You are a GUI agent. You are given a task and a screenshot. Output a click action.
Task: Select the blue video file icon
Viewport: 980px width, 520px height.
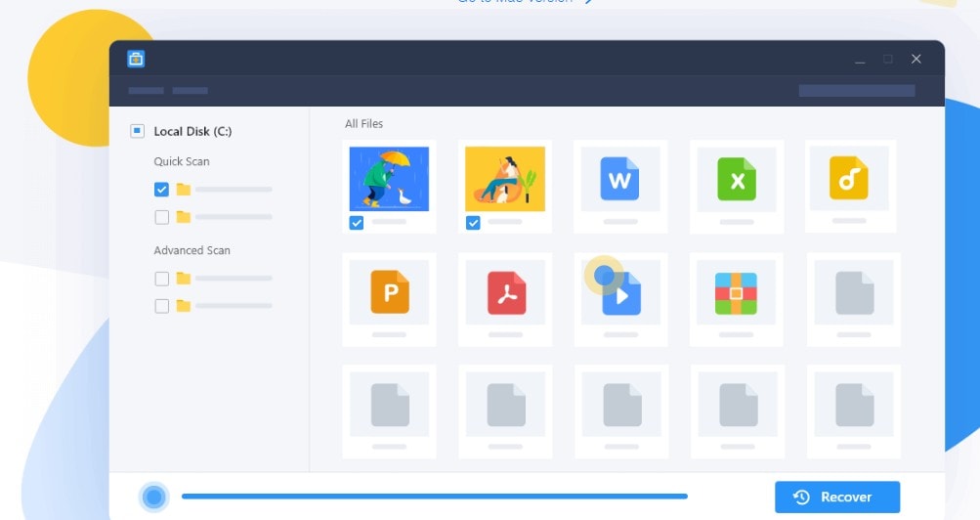coord(621,293)
